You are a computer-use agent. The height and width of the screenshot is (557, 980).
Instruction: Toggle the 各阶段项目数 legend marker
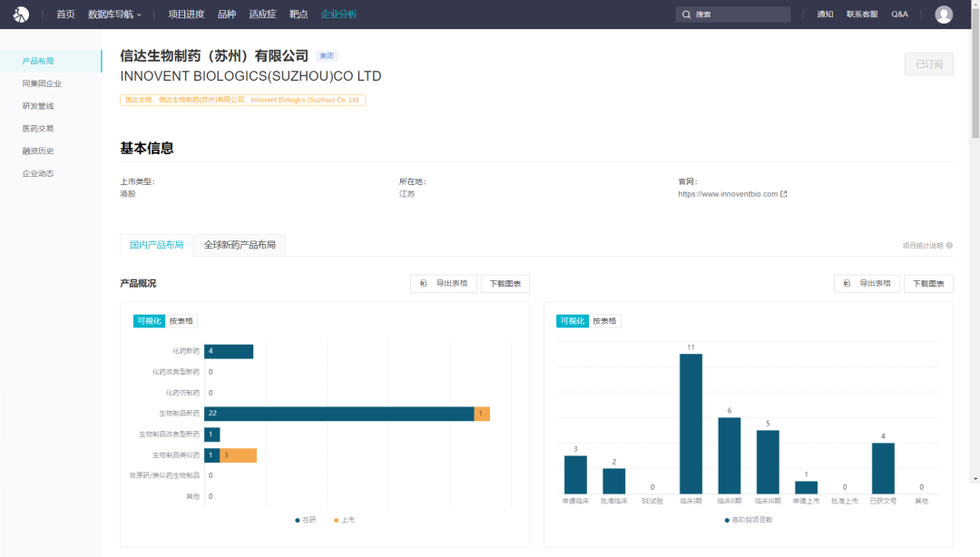[x=727, y=520]
